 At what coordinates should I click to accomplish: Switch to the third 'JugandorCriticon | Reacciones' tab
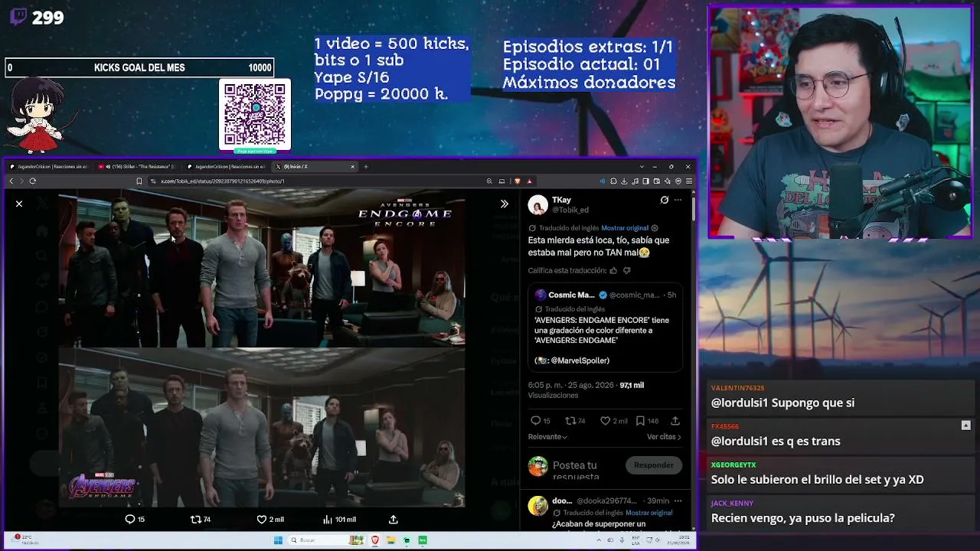point(227,166)
